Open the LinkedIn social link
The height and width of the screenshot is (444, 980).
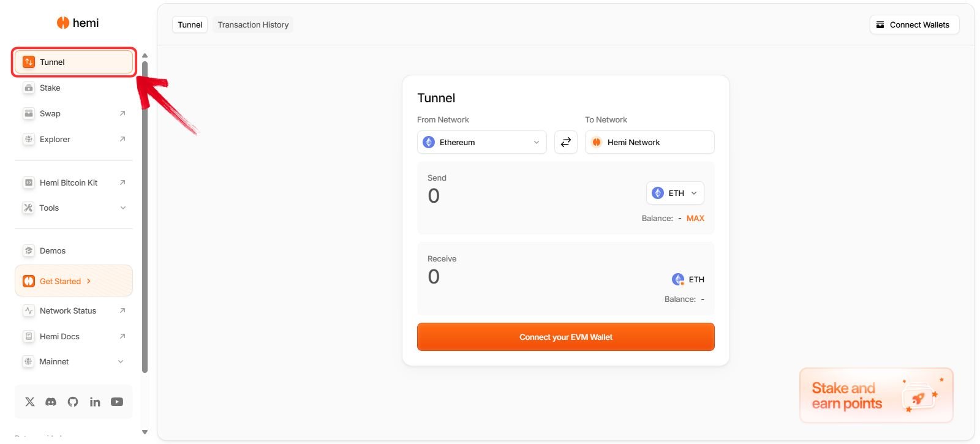click(95, 402)
